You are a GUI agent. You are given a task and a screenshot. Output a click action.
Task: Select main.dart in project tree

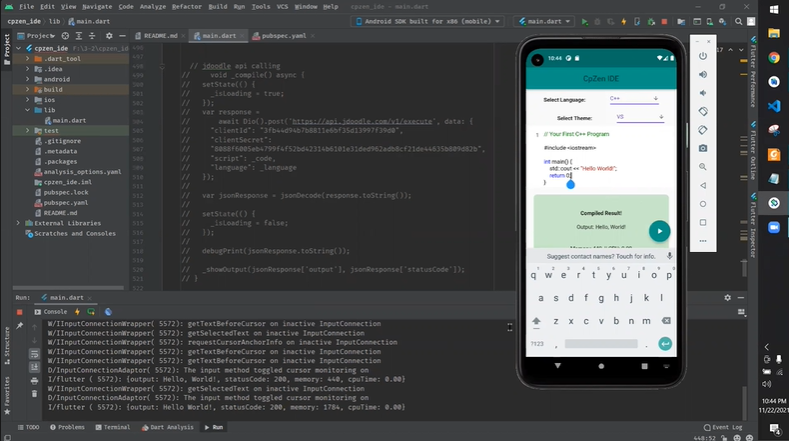(x=65, y=120)
